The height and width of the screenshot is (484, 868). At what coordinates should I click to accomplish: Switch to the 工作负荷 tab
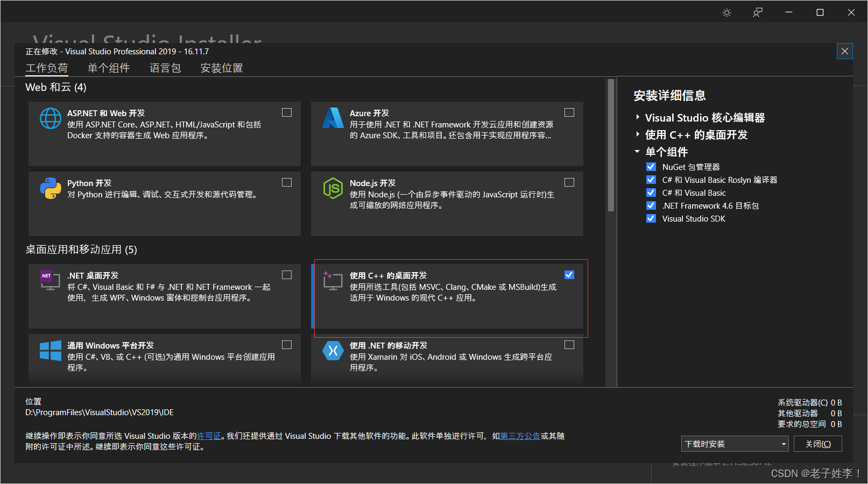[47, 68]
